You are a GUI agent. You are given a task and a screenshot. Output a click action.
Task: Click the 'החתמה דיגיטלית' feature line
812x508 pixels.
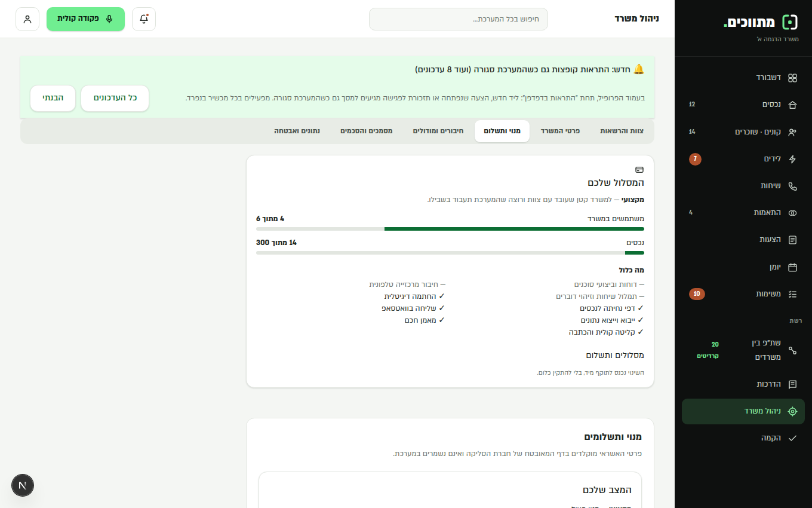414,296
